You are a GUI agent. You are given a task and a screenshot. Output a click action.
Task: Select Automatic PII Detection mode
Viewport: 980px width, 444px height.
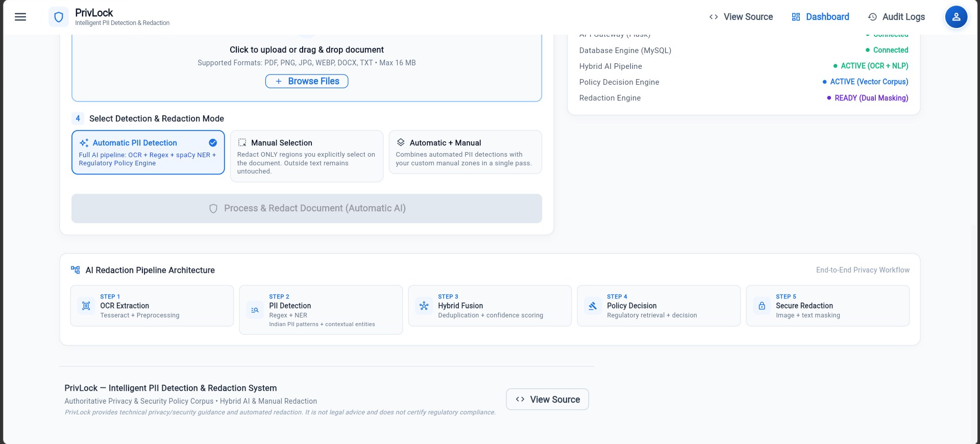point(148,152)
